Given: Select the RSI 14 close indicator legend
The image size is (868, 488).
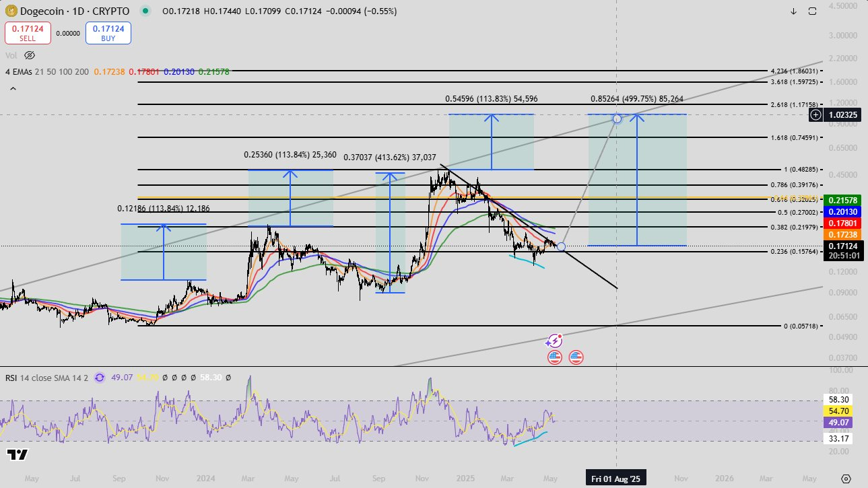Looking at the screenshot, I should (47, 378).
